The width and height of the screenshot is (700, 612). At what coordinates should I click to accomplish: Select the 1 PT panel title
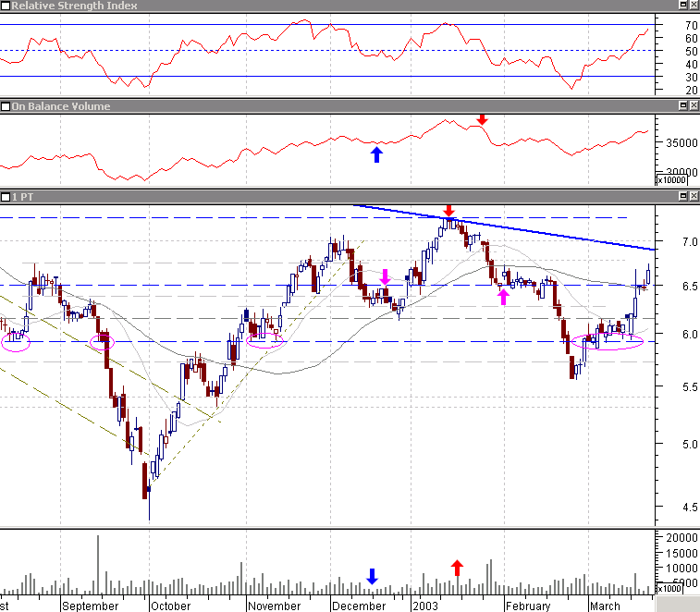click(x=22, y=197)
